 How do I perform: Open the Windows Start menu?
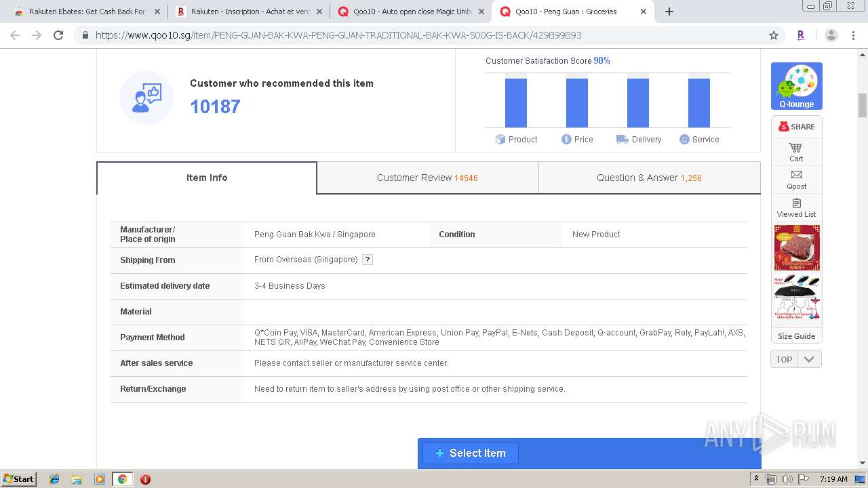[19, 479]
